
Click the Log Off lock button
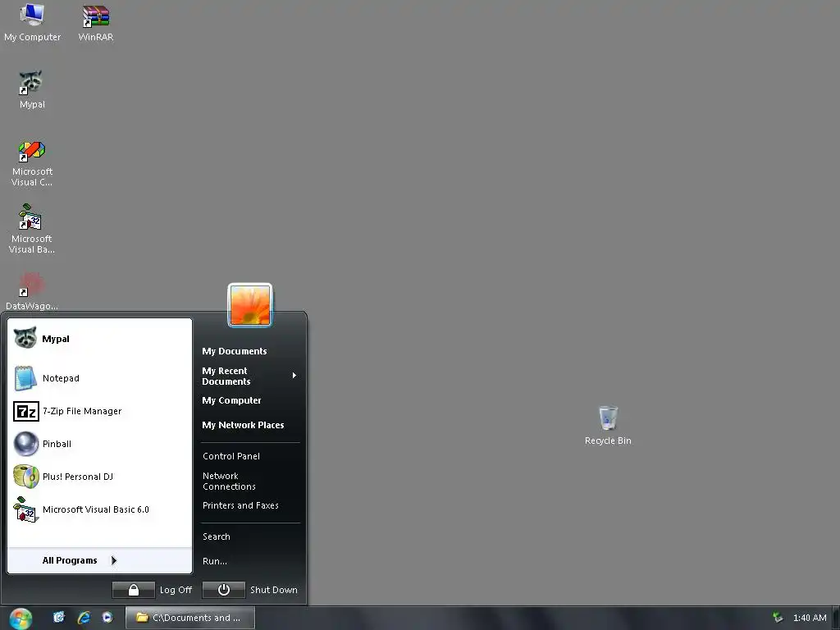pyautogui.click(x=134, y=590)
